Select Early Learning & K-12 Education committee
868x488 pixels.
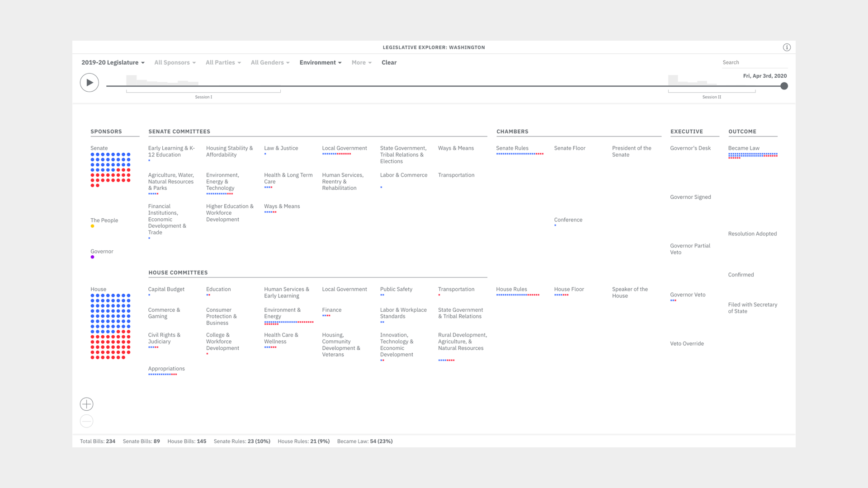point(171,151)
